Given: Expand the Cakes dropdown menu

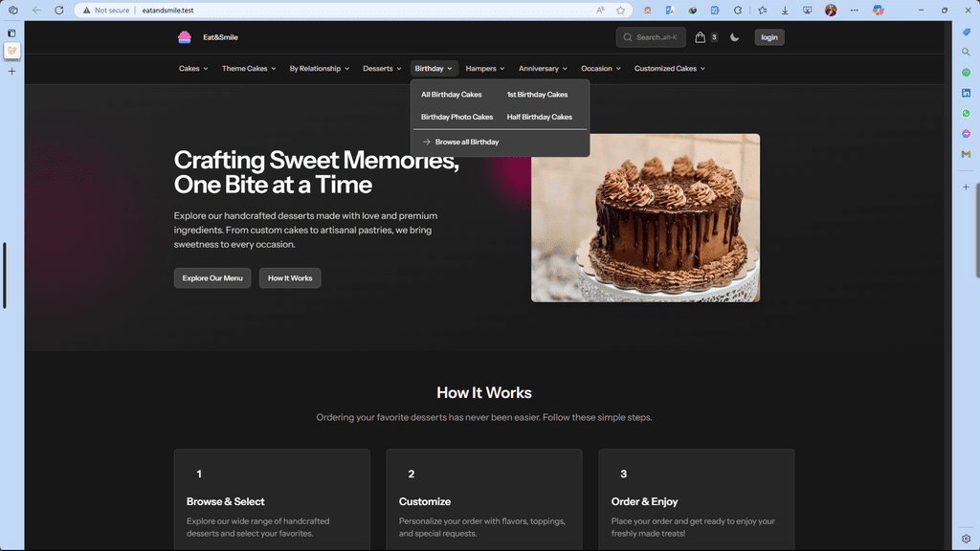Looking at the screenshot, I should click(193, 68).
